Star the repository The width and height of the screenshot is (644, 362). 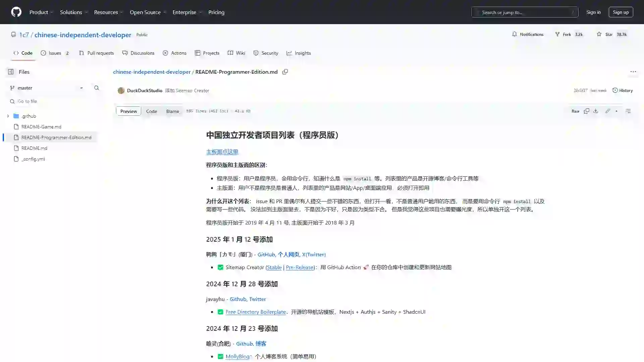pos(612,34)
